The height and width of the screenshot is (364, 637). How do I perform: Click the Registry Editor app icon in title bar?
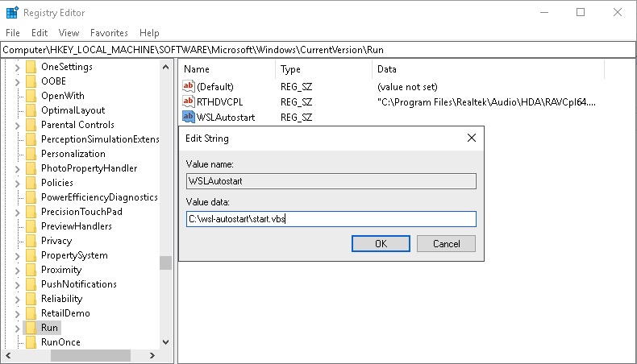click(x=12, y=13)
